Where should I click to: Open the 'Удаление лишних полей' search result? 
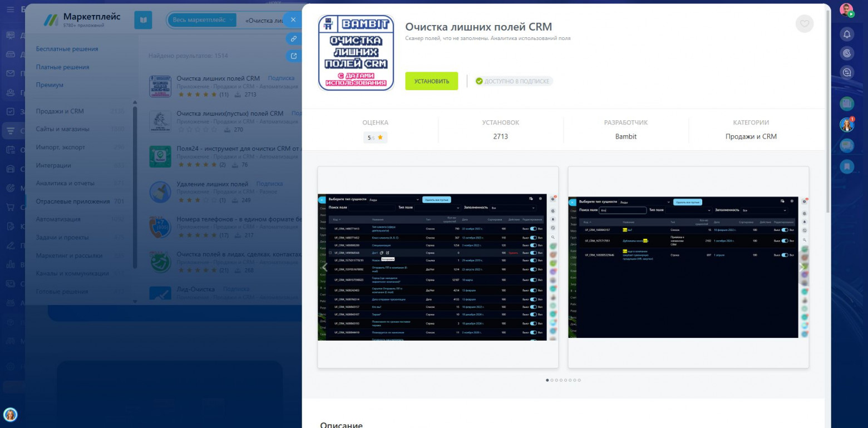(x=213, y=184)
